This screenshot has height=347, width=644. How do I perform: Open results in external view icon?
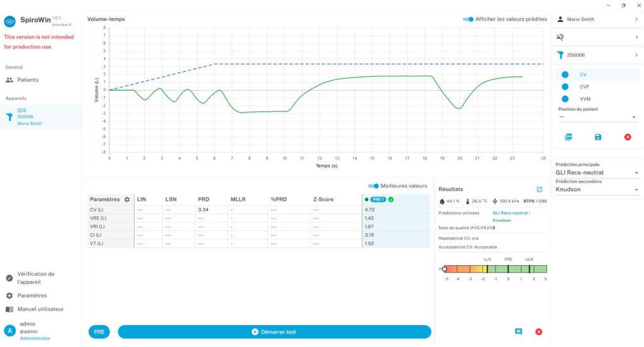click(x=539, y=189)
